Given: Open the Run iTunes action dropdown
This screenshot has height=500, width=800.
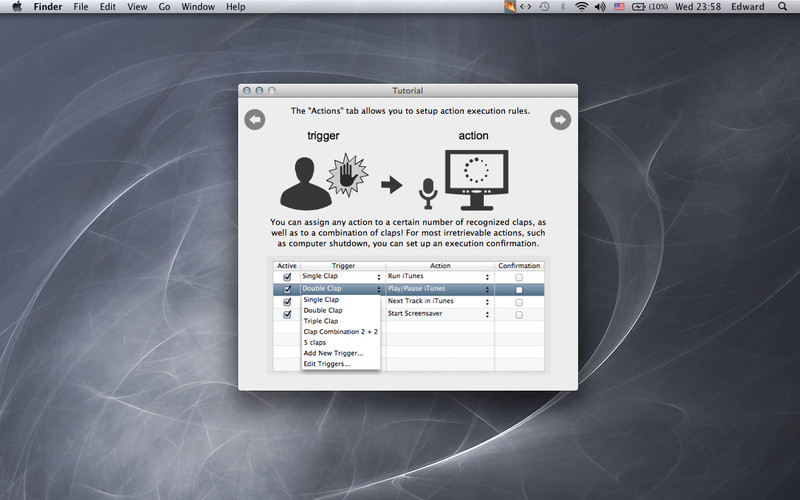Looking at the screenshot, I should click(x=487, y=277).
